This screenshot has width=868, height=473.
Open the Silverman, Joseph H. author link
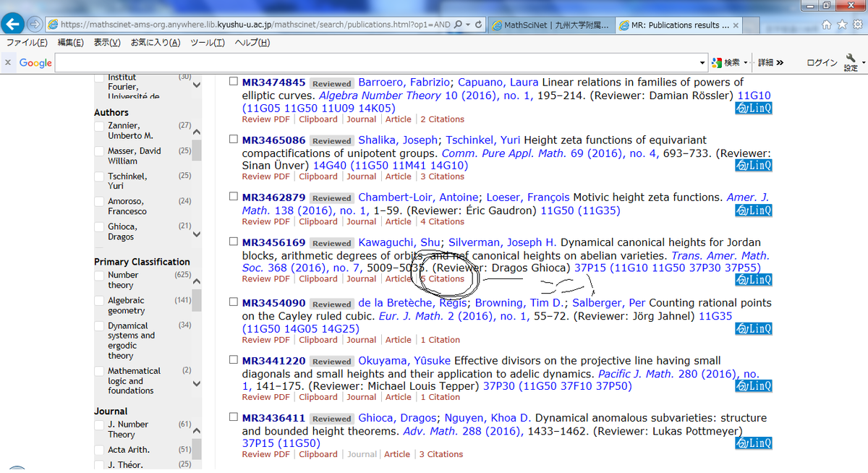pos(503,242)
